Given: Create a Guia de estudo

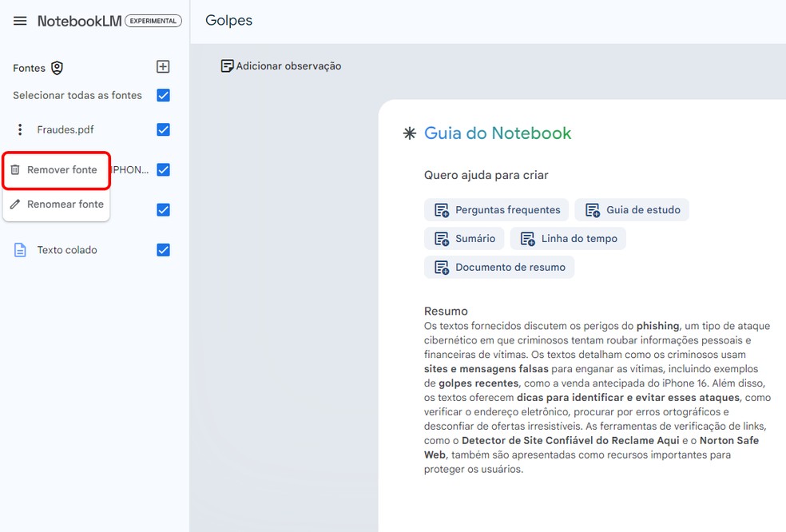Looking at the screenshot, I should (x=632, y=209).
